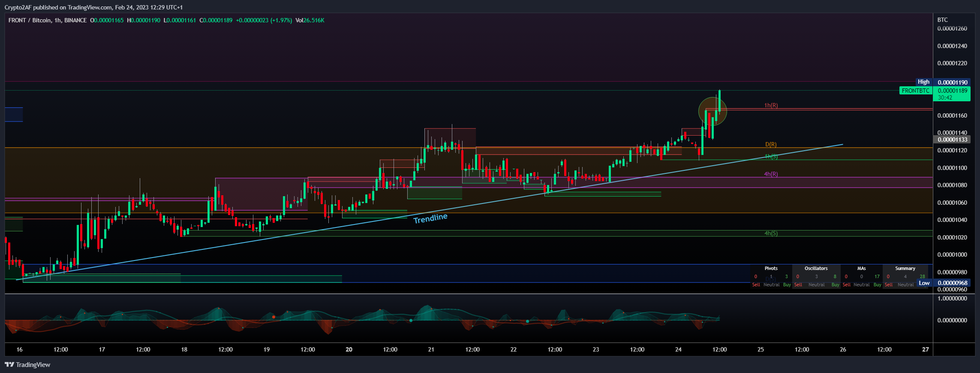Click the 0.00001160 price axis label

pyautogui.click(x=952, y=115)
